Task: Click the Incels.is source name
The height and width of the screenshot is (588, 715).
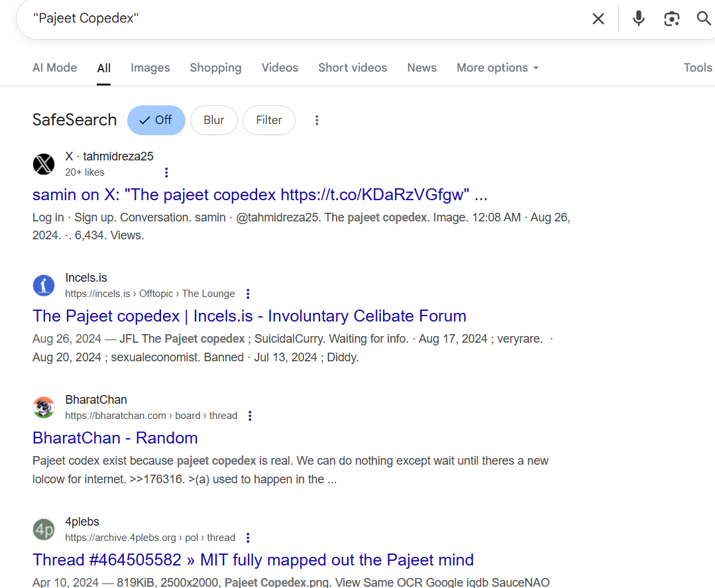Action: click(x=86, y=278)
